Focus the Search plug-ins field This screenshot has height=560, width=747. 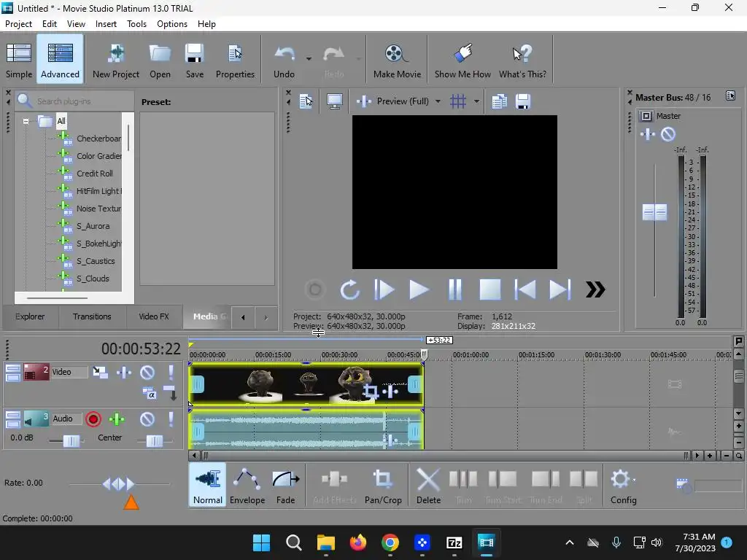tap(76, 101)
